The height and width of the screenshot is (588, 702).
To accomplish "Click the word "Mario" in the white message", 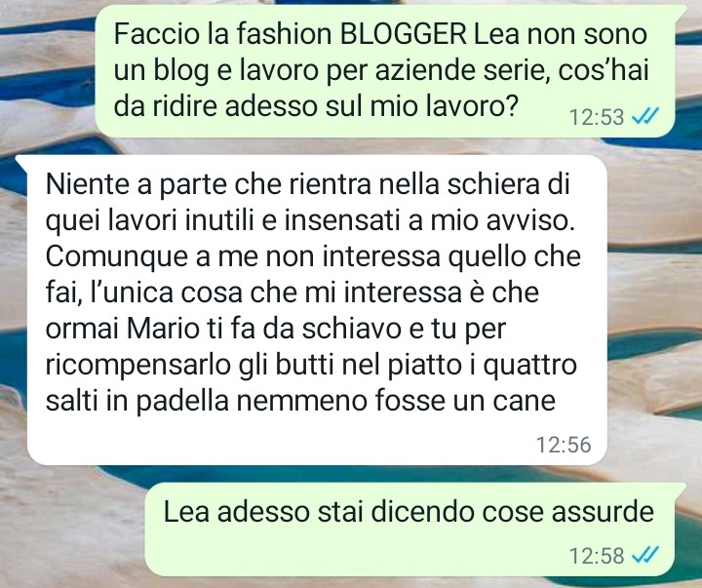I will [163, 329].
